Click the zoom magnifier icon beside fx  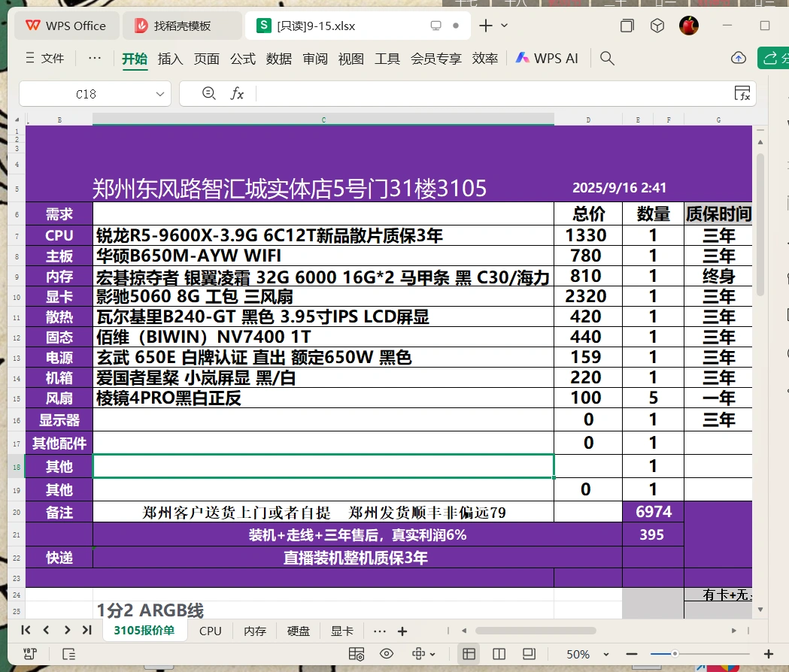tap(208, 93)
